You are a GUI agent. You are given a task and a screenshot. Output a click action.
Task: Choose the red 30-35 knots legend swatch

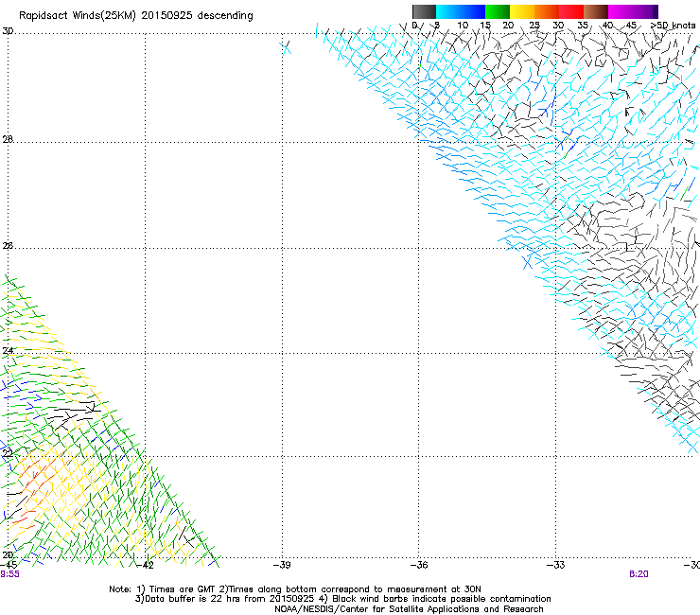tap(571, 11)
